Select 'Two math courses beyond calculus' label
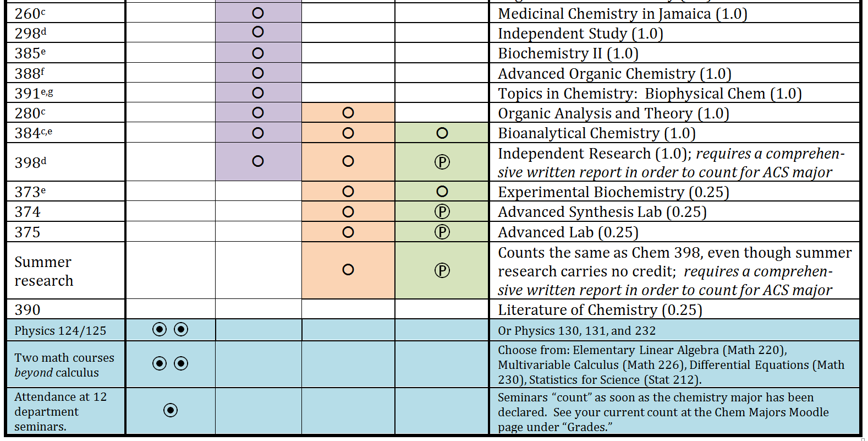868x441 pixels. click(x=64, y=365)
